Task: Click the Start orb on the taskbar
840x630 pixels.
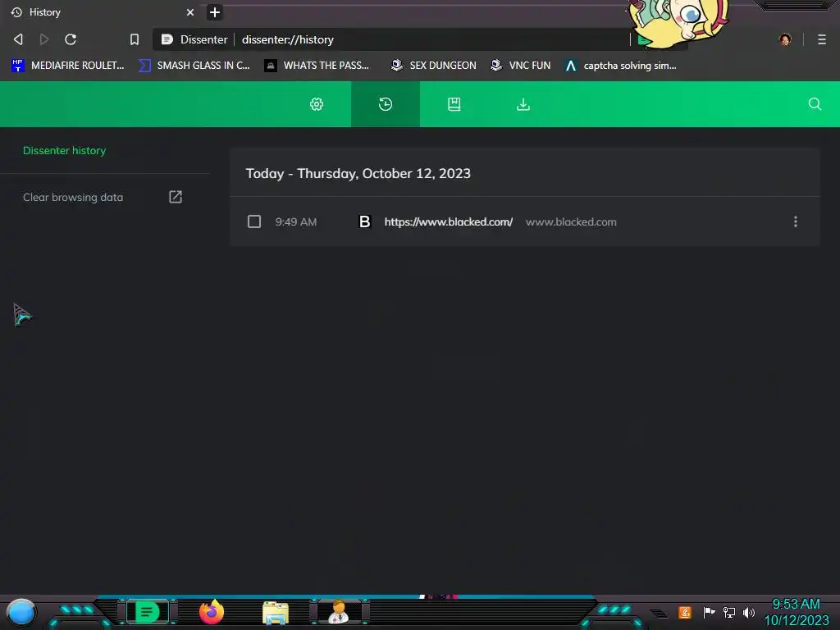Action: (21, 613)
